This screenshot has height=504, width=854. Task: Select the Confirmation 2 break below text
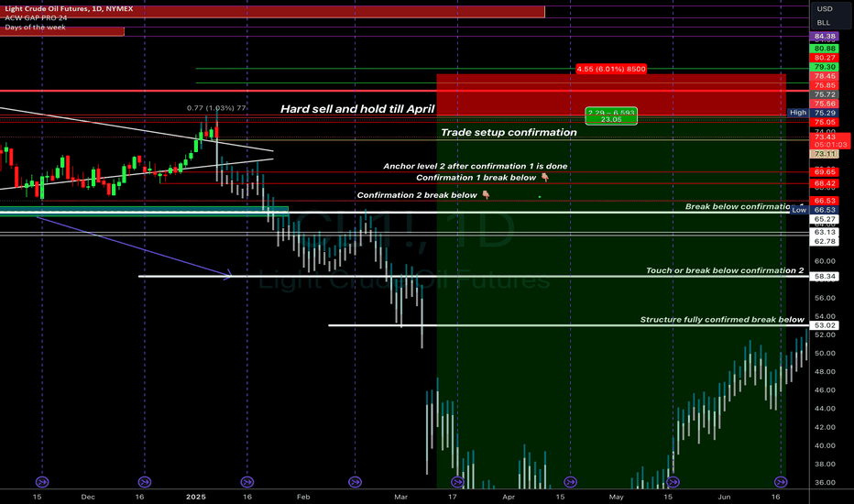417,195
